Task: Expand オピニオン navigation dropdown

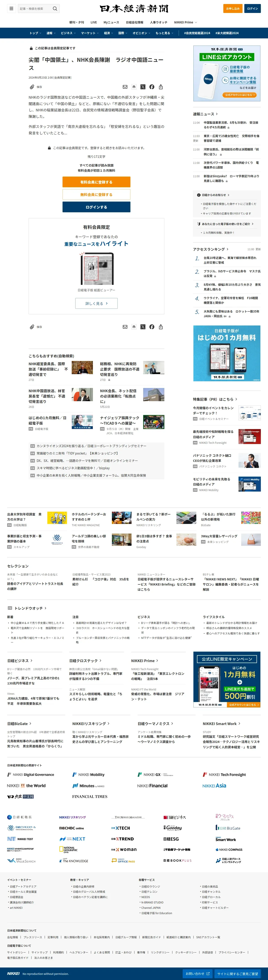Action: [141, 33]
